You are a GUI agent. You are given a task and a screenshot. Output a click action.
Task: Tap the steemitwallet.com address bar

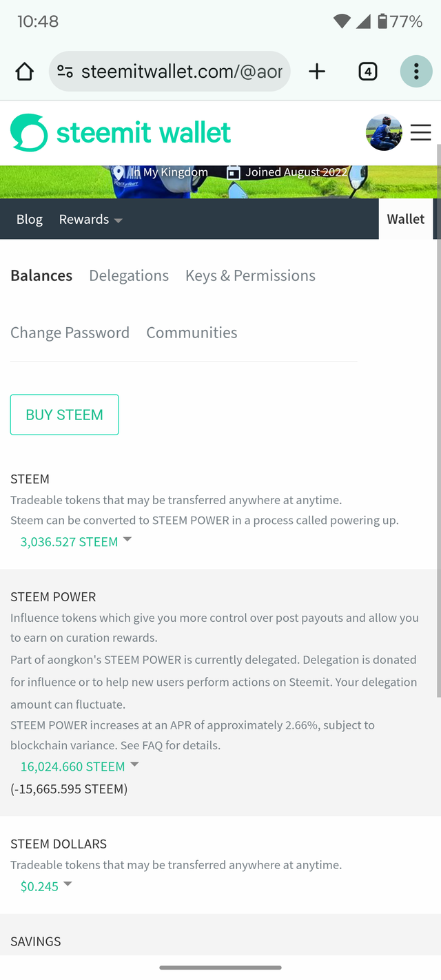pyautogui.click(x=181, y=72)
